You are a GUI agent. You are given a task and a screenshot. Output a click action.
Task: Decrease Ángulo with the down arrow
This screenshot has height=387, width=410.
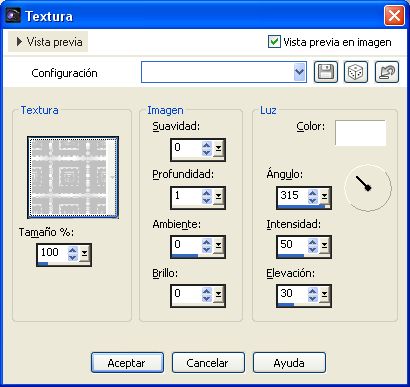(x=313, y=200)
